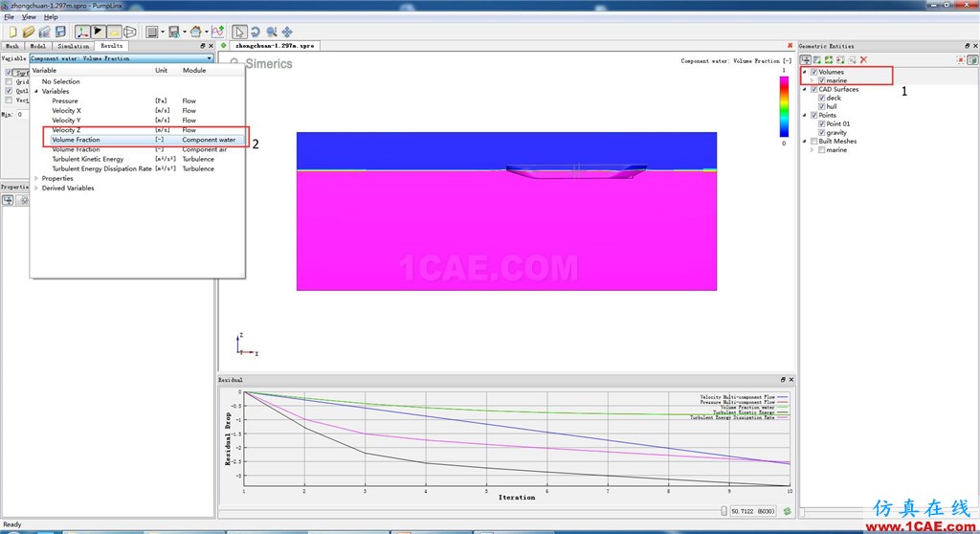Select Turbulent Energy Dissipation Rate variable
Screen dimensions: 980x534
101,168
